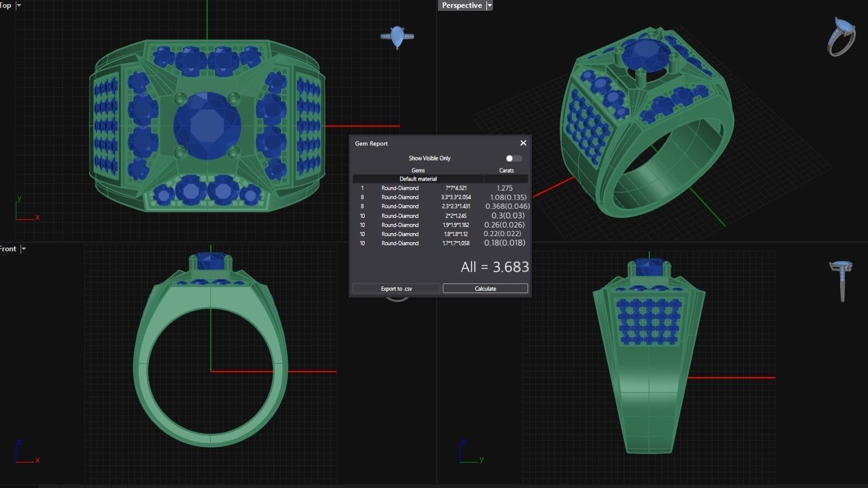
Task: Open the Front viewport dropdown arrow
Action: (24, 249)
